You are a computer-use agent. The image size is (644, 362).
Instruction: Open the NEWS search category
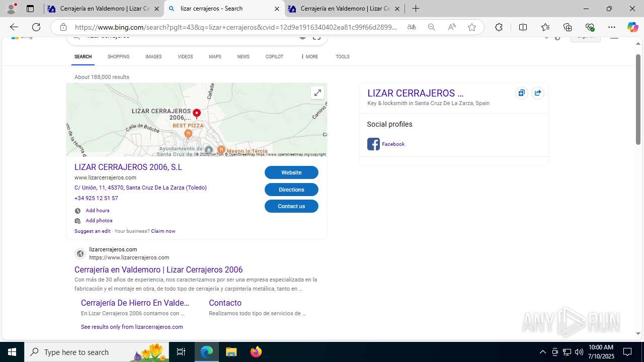coord(243,57)
